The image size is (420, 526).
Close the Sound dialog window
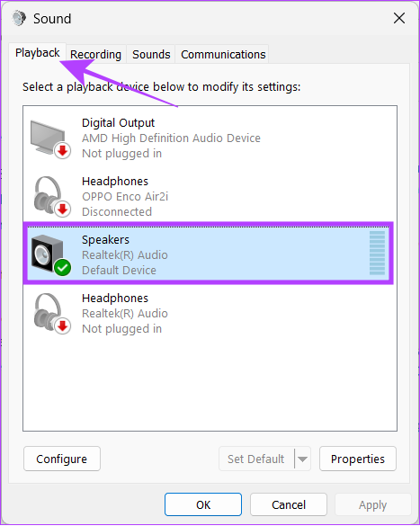[x=399, y=18]
